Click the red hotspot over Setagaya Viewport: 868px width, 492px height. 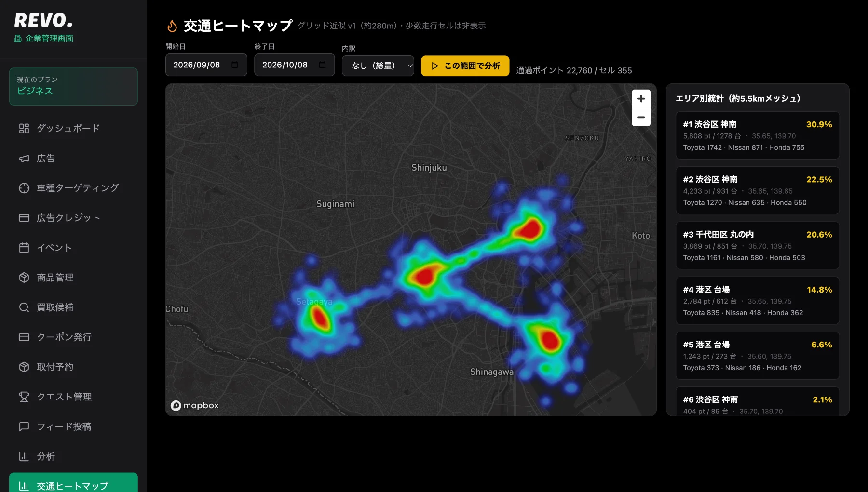click(x=320, y=318)
